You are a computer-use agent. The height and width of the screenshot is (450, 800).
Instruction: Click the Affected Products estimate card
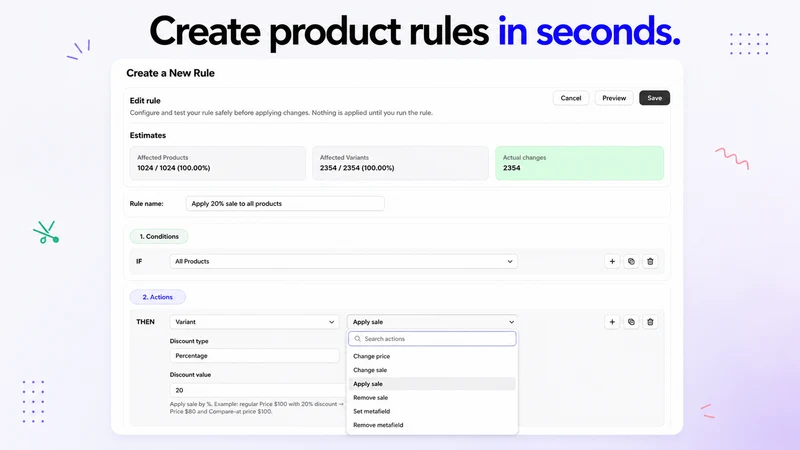218,163
